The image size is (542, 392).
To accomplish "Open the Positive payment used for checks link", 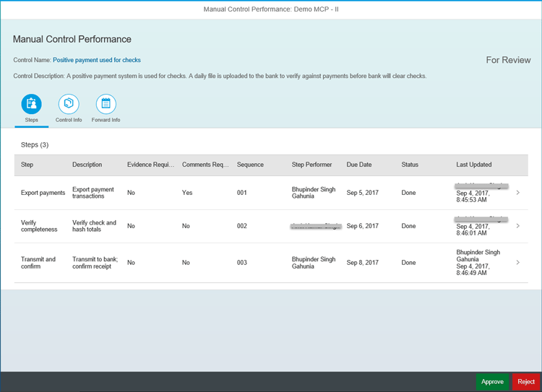I will point(97,60).
